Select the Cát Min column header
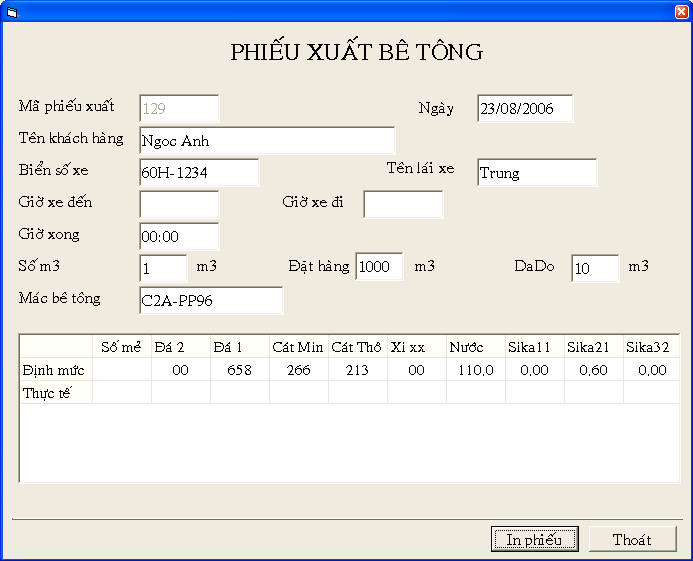The height and width of the screenshot is (561, 693). [x=299, y=347]
